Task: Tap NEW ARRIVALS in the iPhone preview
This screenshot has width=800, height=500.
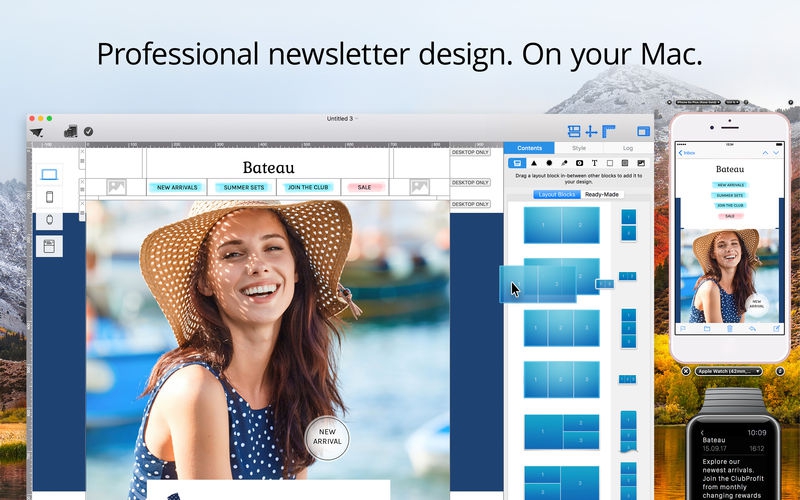Action: (730, 185)
